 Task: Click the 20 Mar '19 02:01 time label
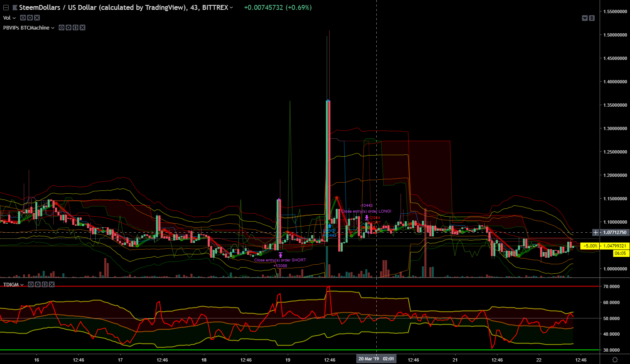click(376, 359)
